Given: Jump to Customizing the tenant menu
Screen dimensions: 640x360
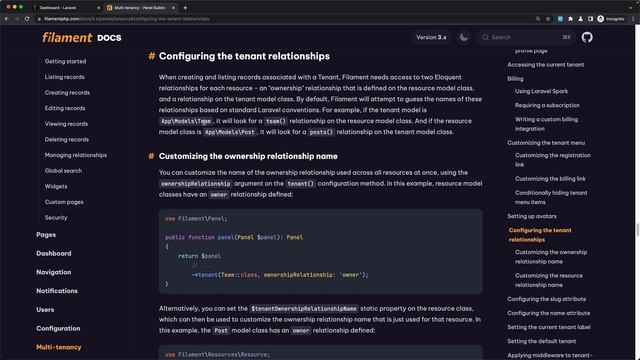Looking at the screenshot, I should tap(546, 143).
